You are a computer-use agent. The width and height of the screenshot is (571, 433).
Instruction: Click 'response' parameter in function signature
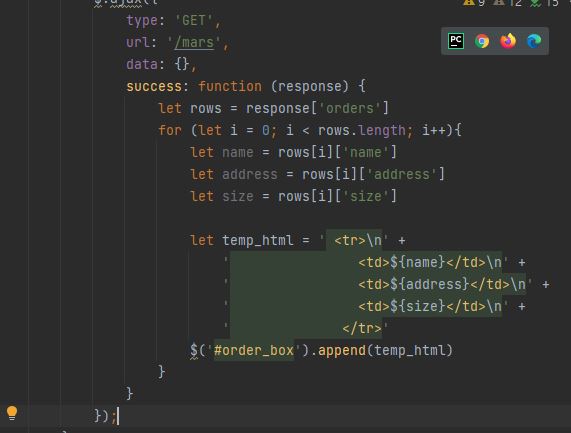point(310,87)
